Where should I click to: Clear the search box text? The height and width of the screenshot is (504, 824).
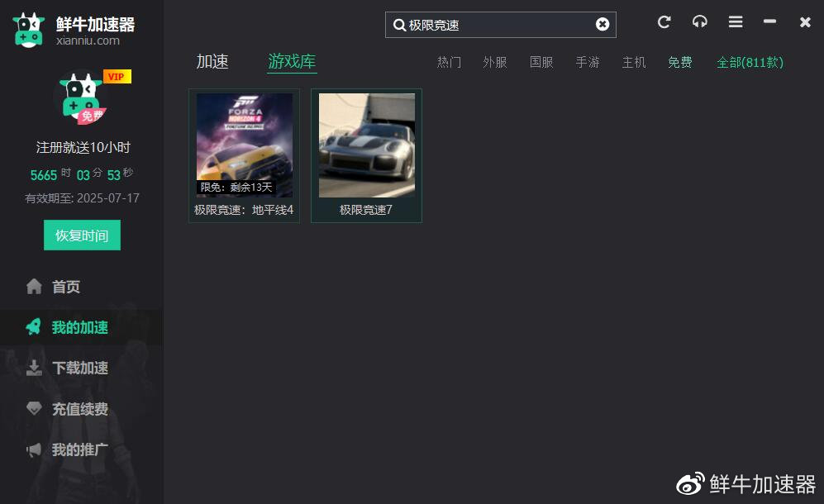pos(603,24)
